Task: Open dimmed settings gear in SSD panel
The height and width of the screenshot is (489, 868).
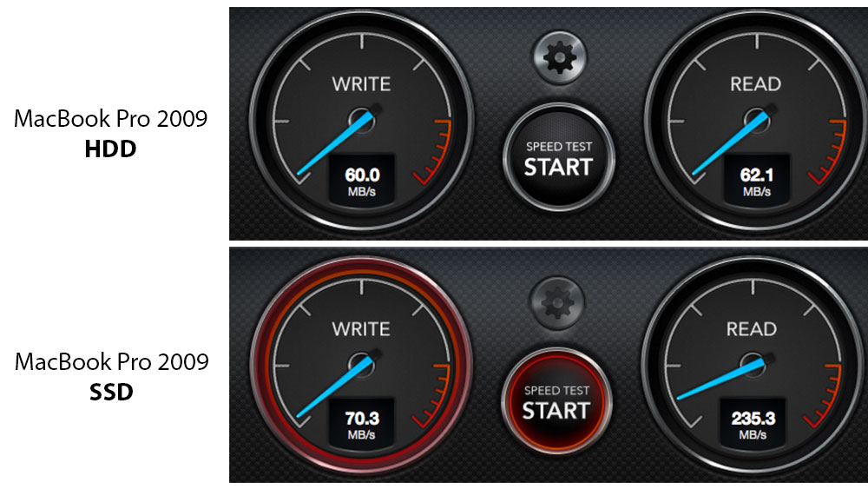Action: pyautogui.click(x=557, y=303)
